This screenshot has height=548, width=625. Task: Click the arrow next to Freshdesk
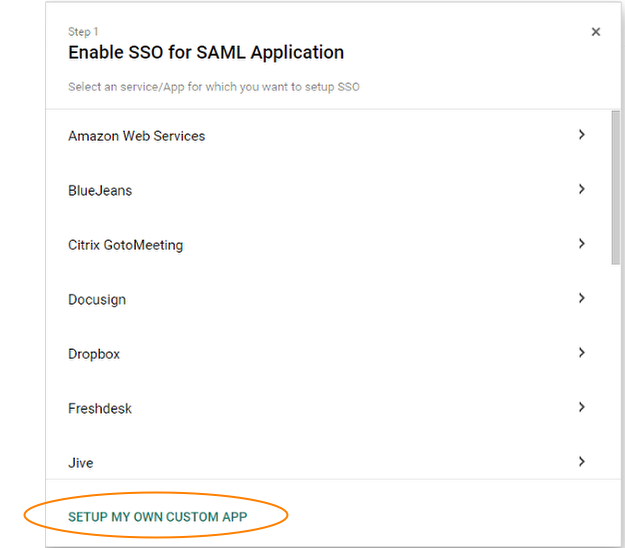(581, 407)
